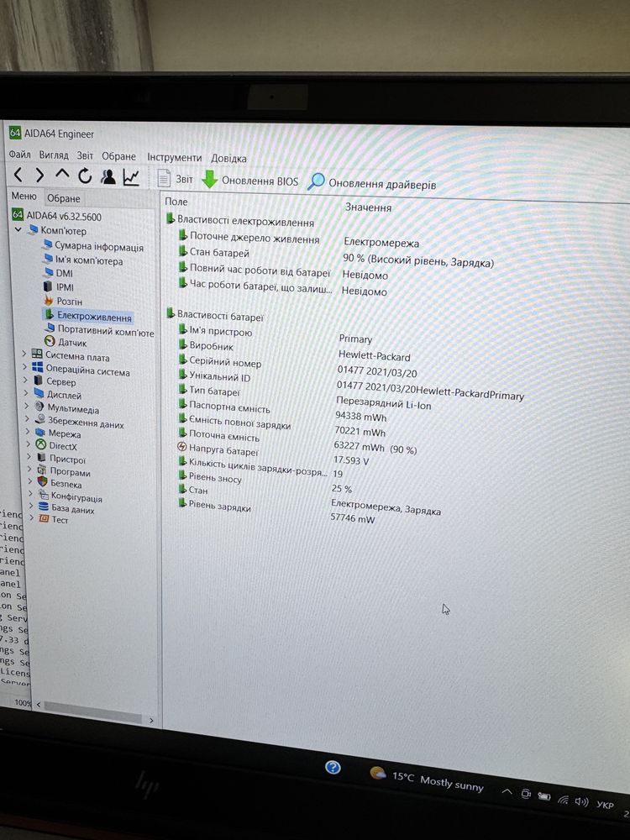
Task: Go back with the left arrow toolbar icon
Action: [18, 175]
